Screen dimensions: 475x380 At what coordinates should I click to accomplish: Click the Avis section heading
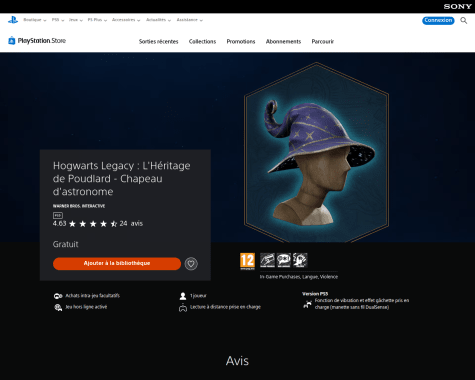click(x=237, y=361)
